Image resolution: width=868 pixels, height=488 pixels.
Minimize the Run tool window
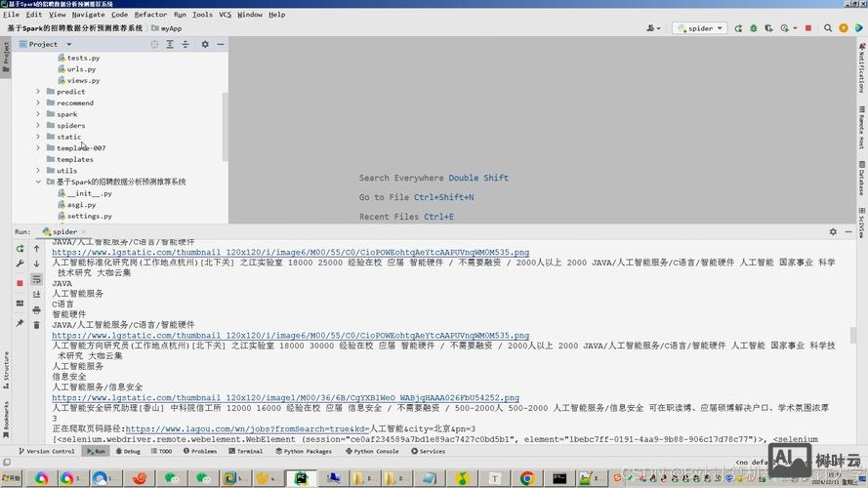[x=848, y=232]
